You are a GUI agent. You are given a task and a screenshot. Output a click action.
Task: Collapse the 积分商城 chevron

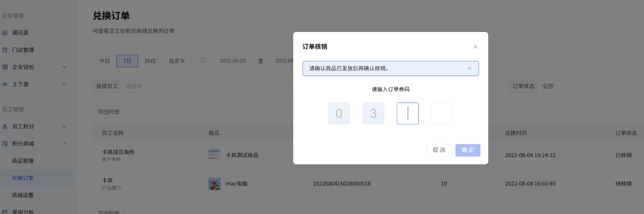pos(65,143)
